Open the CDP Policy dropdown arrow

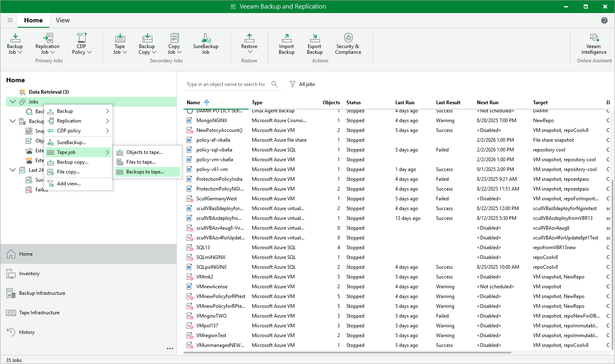coord(89,52)
